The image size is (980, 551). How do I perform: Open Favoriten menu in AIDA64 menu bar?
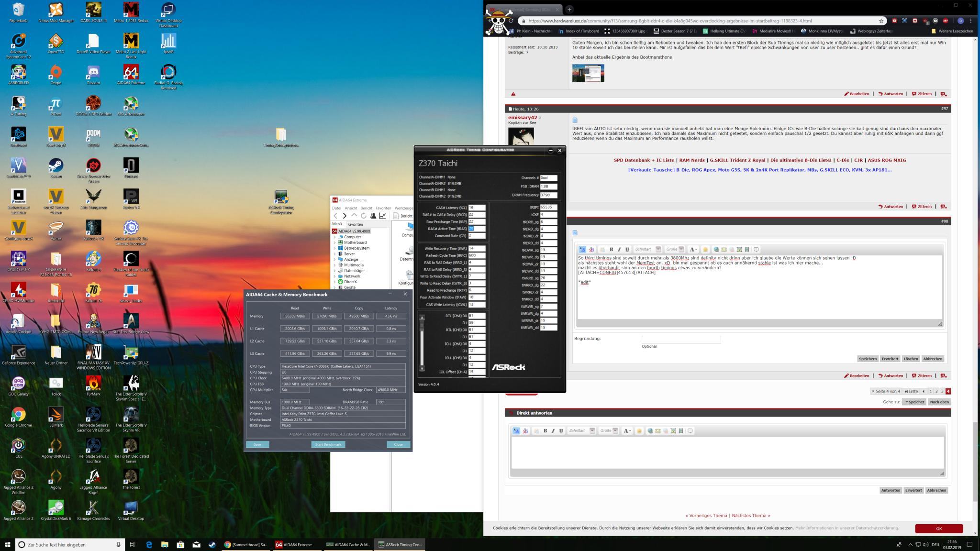[383, 208]
